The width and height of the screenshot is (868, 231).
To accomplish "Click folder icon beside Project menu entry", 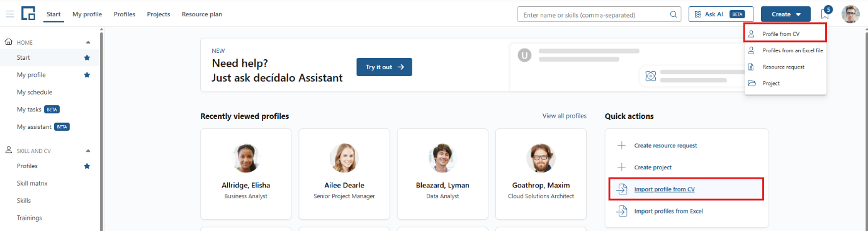I will (x=751, y=83).
